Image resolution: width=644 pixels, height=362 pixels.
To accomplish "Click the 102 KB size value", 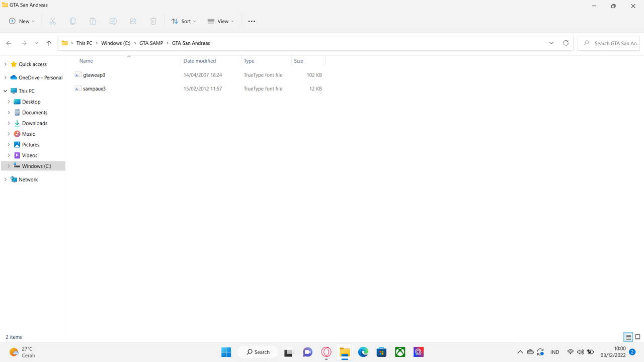I will tap(314, 75).
